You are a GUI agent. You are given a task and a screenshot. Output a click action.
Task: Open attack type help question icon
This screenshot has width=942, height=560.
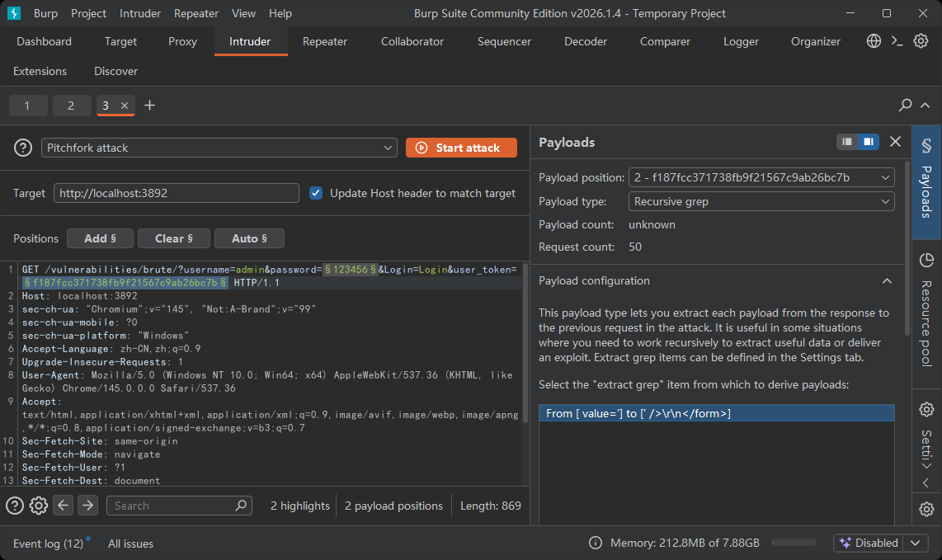tap(23, 148)
